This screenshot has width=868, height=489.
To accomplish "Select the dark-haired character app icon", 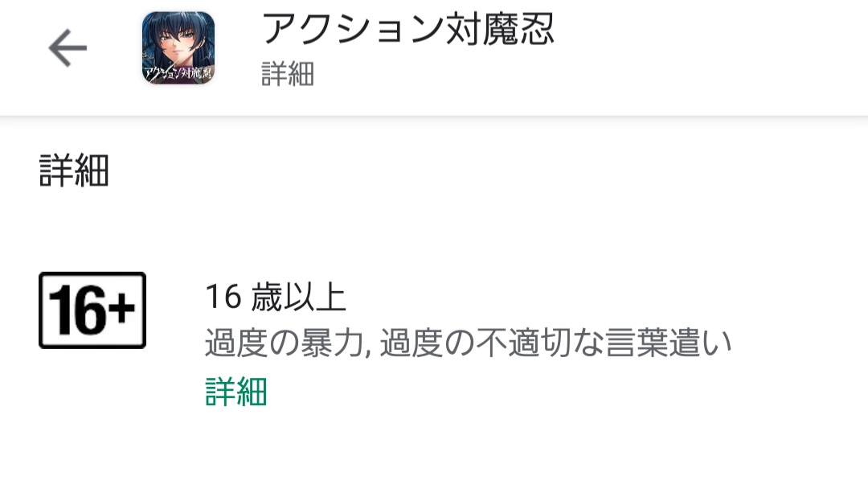I will coord(178,48).
